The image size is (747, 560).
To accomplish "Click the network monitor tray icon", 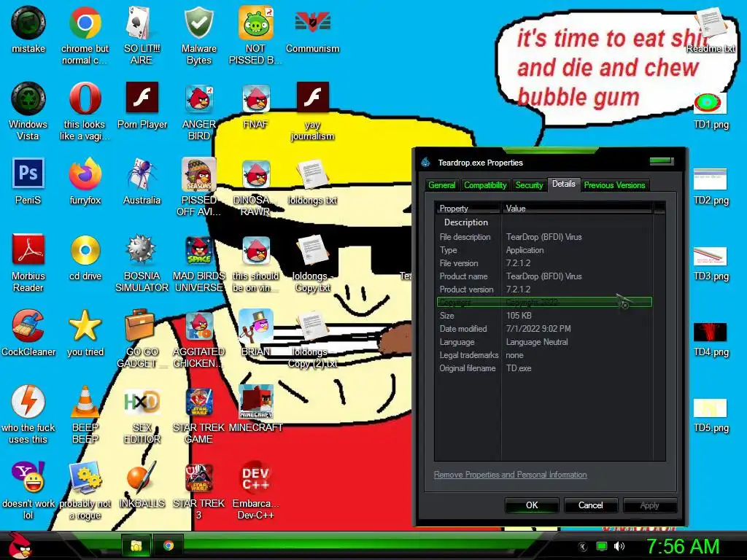I will click(x=602, y=546).
